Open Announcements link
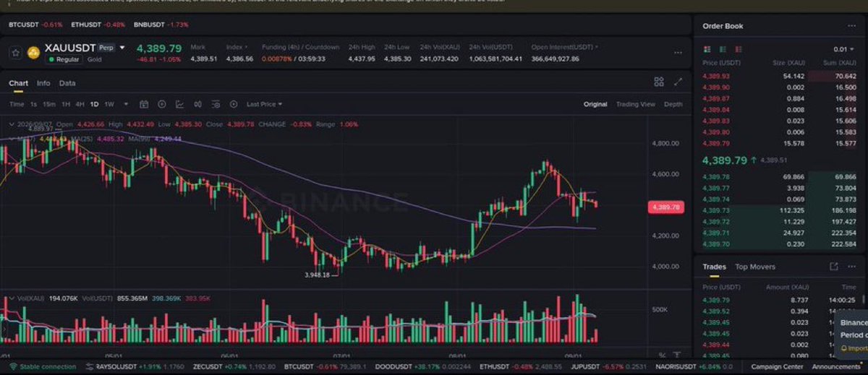 point(836,367)
